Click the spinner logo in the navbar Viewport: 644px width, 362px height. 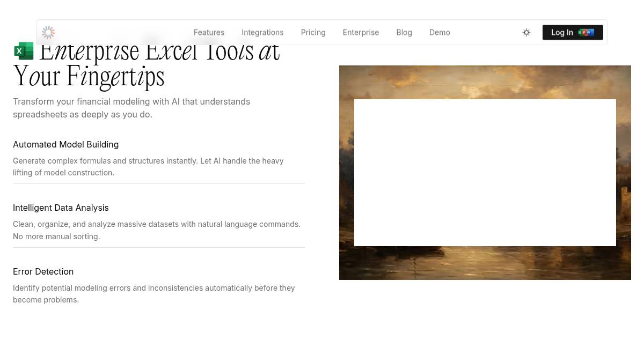[x=48, y=33]
